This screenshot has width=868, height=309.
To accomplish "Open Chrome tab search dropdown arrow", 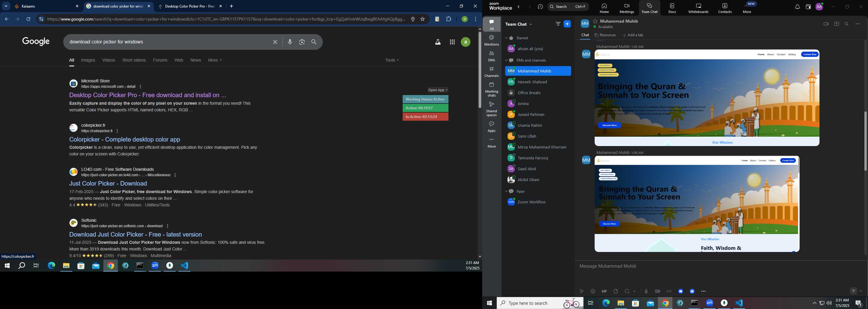I will click(x=6, y=6).
